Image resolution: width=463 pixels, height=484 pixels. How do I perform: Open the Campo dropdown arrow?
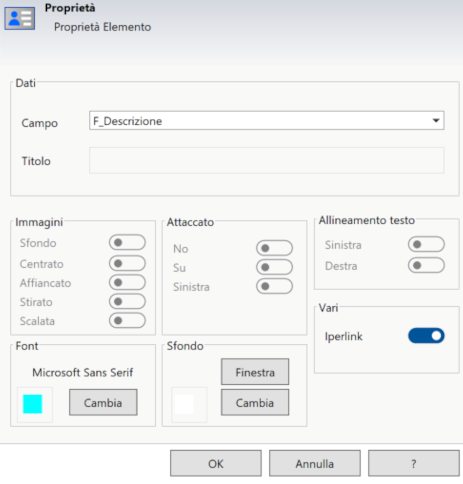436,121
